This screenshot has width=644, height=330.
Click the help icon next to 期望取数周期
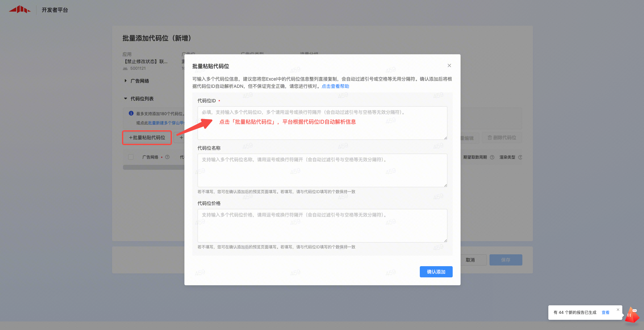[492, 157]
